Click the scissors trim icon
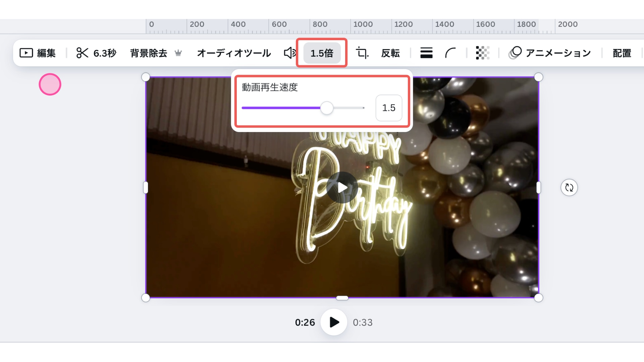 [82, 53]
